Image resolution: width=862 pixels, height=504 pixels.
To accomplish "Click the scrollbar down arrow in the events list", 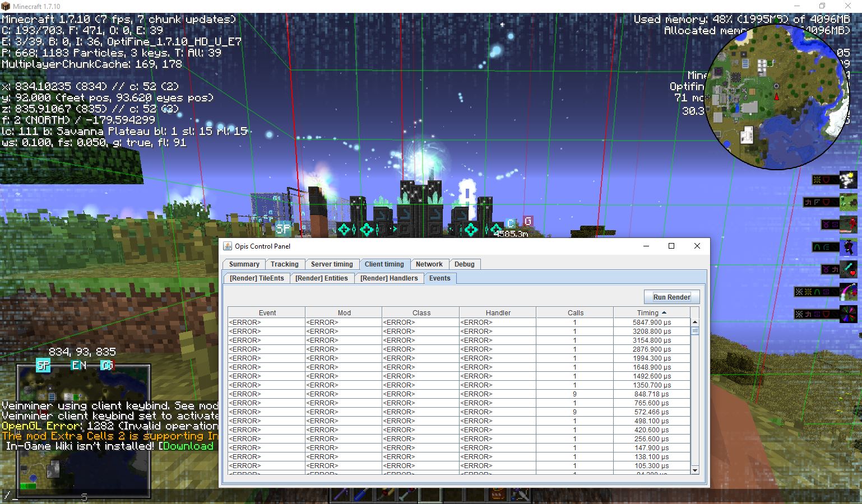I will click(x=694, y=470).
